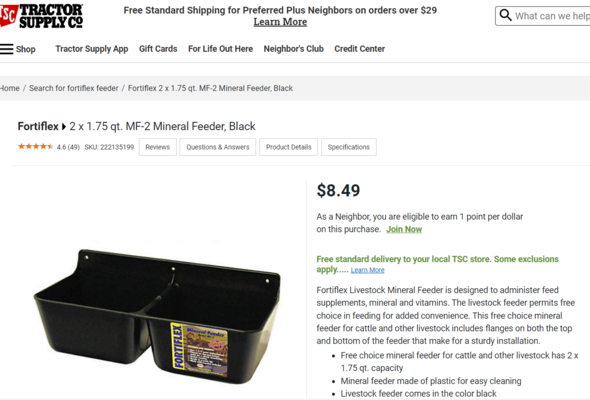Click the search magnifying glass icon
The height and width of the screenshot is (400, 590).
click(505, 15)
